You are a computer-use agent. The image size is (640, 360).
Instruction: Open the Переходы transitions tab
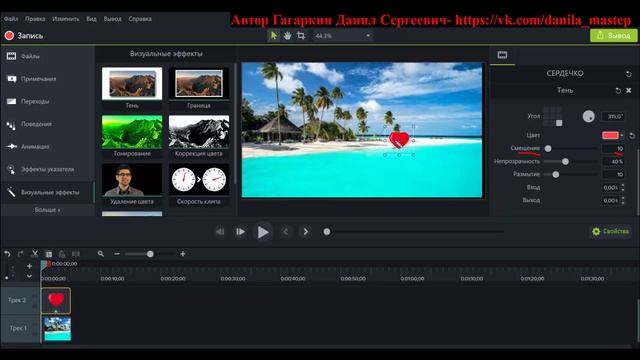click(x=47, y=101)
